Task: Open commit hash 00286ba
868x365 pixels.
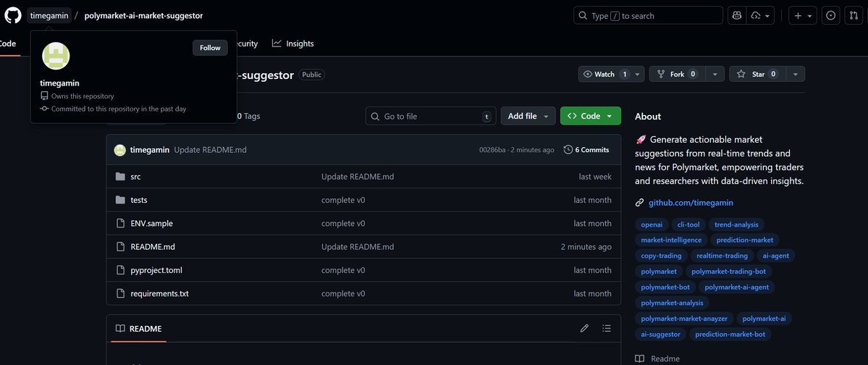Action: (492, 150)
